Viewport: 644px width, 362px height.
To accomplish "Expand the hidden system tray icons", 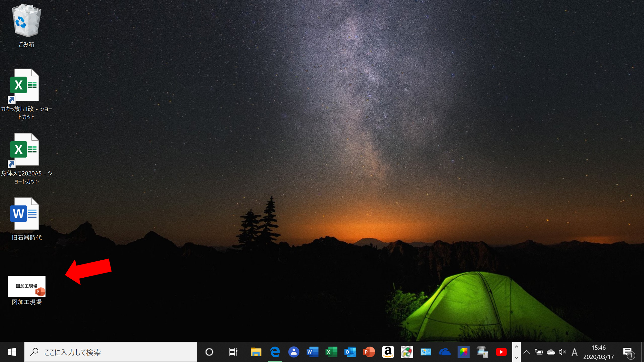I will (x=527, y=352).
